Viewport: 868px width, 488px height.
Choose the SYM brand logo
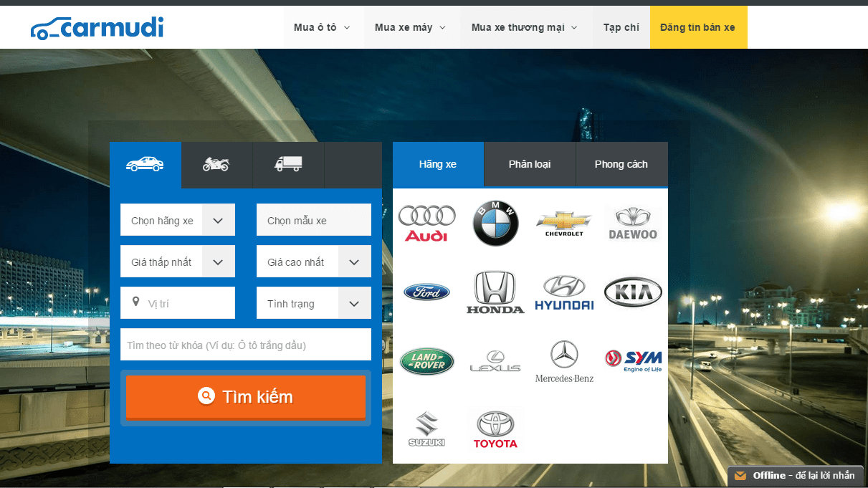click(633, 361)
